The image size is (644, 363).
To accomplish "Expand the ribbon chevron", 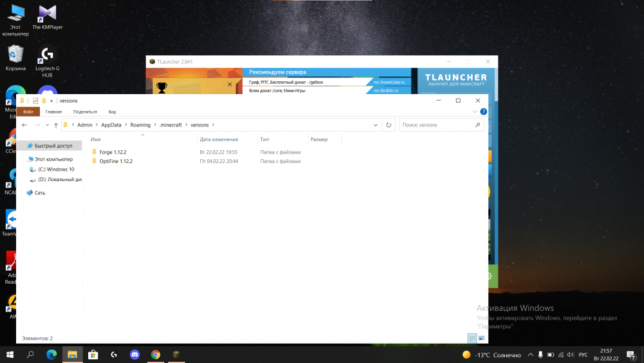I will [475, 112].
